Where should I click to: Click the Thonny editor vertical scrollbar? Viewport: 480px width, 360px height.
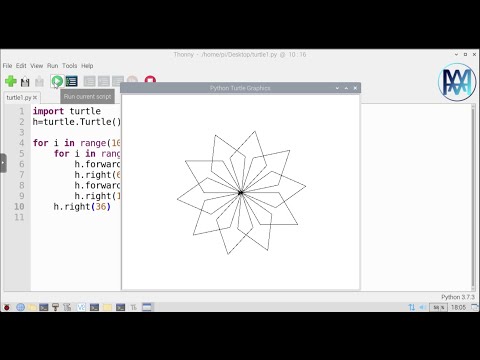point(473,197)
